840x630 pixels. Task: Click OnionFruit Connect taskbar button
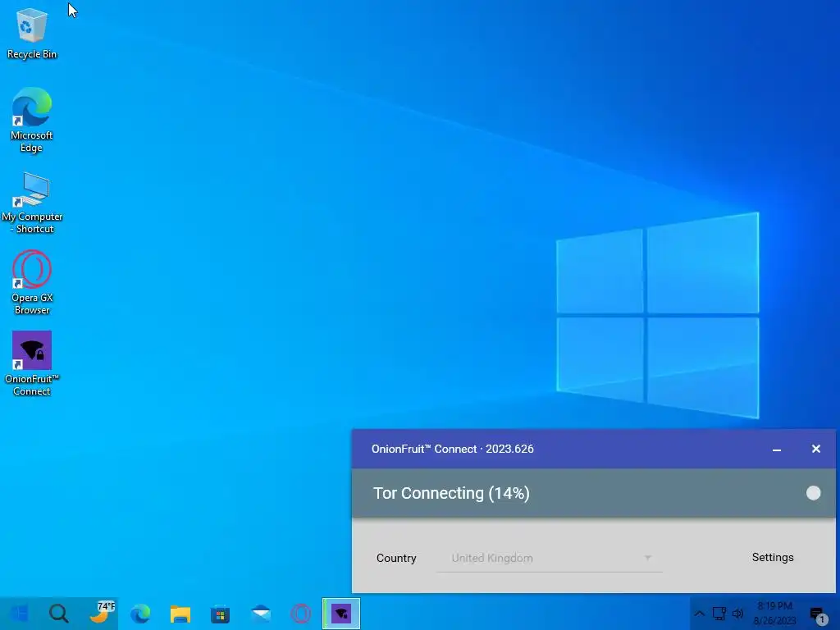(341, 614)
